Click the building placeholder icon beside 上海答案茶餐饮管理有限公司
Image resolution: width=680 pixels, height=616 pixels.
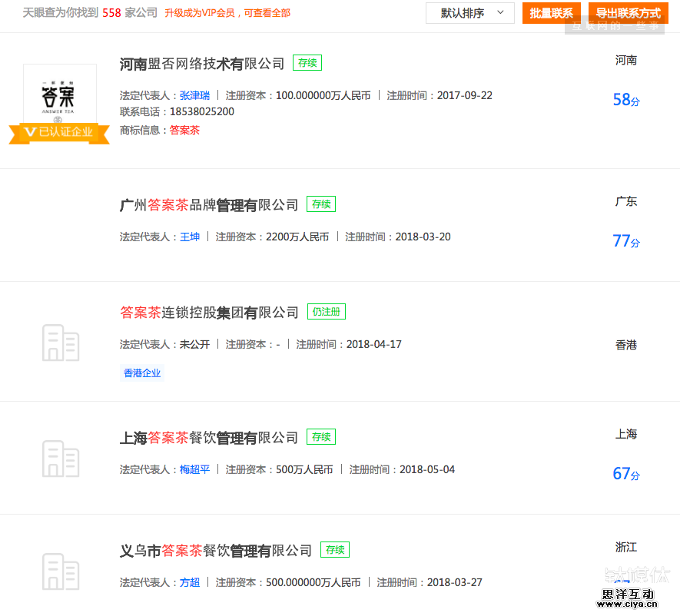(x=61, y=459)
